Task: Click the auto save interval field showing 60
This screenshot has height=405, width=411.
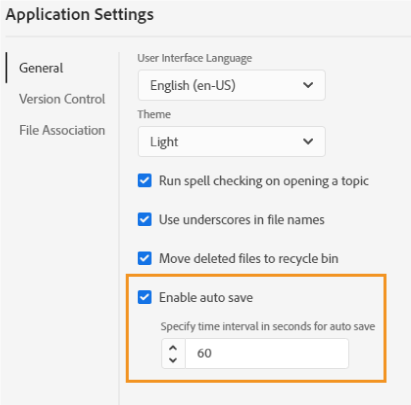Action: (267, 353)
